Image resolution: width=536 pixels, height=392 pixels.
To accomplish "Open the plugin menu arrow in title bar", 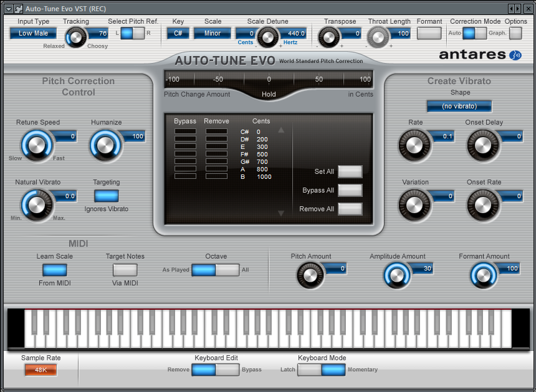I will click(x=9, y=9).
